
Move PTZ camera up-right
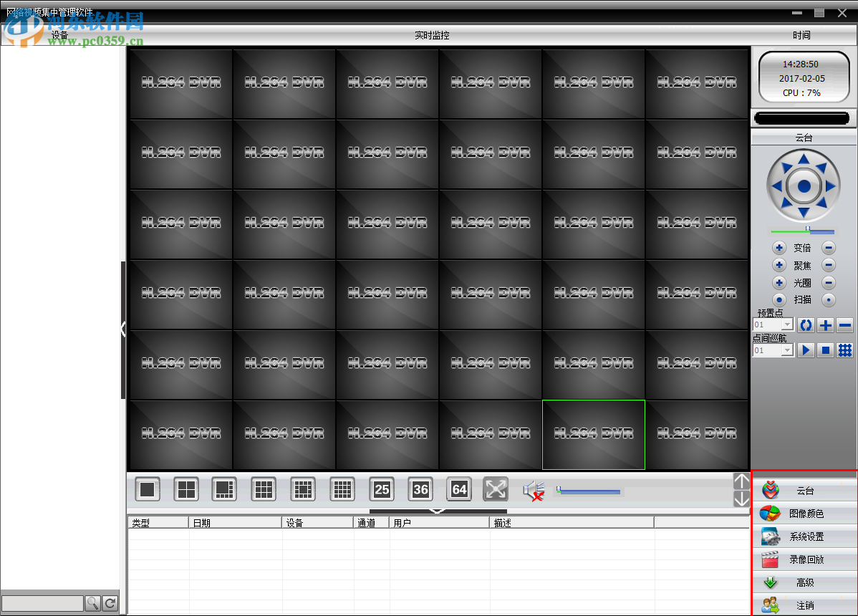[x=821, y=168]
